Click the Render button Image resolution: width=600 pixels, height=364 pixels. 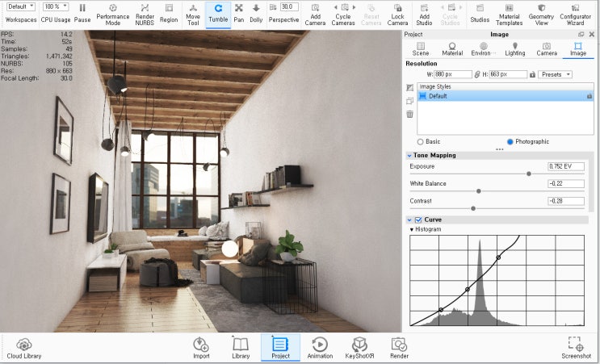(399, 348)
